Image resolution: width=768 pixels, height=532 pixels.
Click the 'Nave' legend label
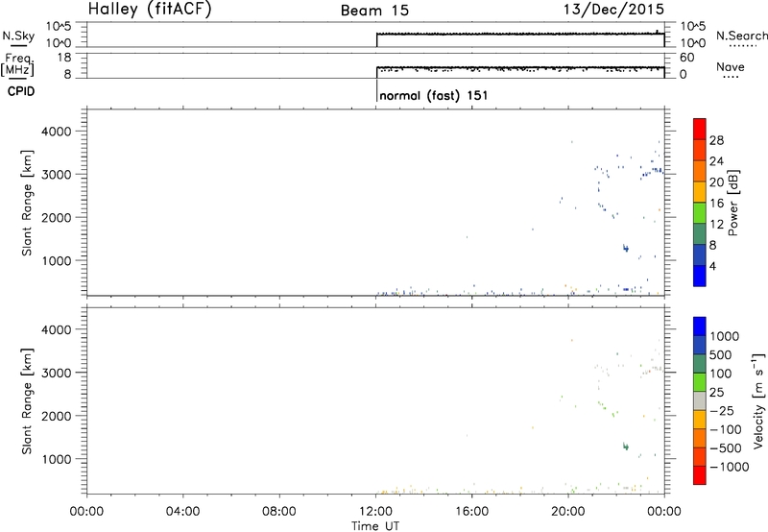coord(731,67)
